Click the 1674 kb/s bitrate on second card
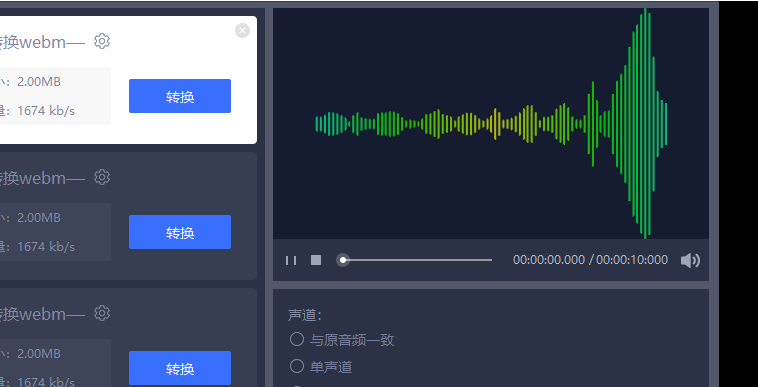 click(x=46, y=247)
